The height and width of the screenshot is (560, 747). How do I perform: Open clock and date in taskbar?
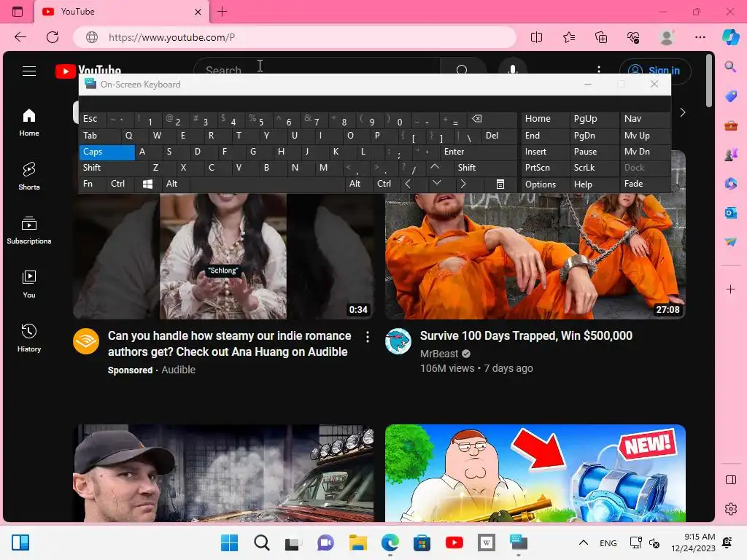[693, 542]
